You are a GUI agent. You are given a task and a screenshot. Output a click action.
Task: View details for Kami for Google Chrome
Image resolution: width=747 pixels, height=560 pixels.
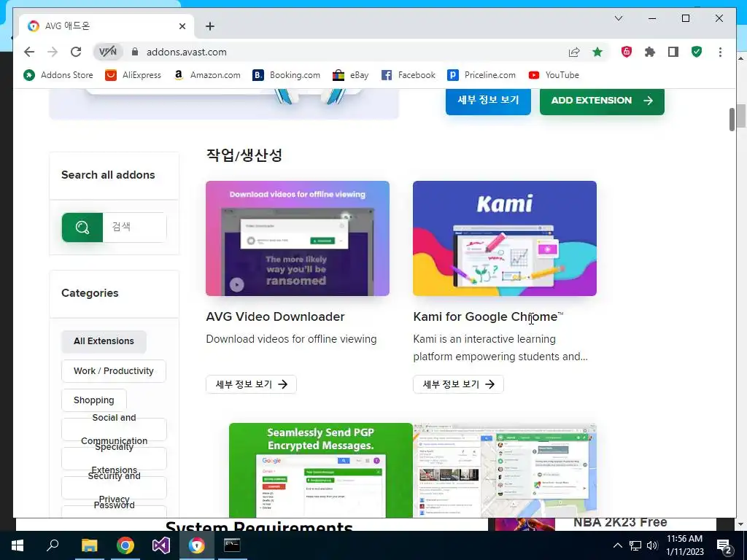(458, 384)
